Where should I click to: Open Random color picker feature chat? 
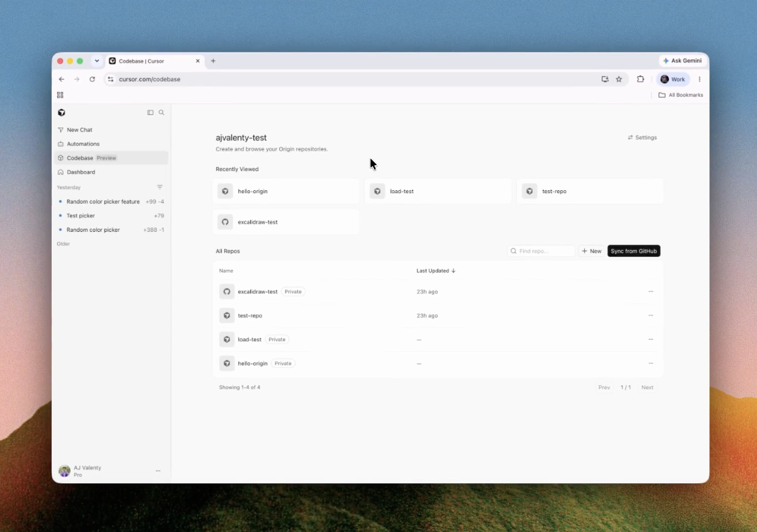click(111, 202)
